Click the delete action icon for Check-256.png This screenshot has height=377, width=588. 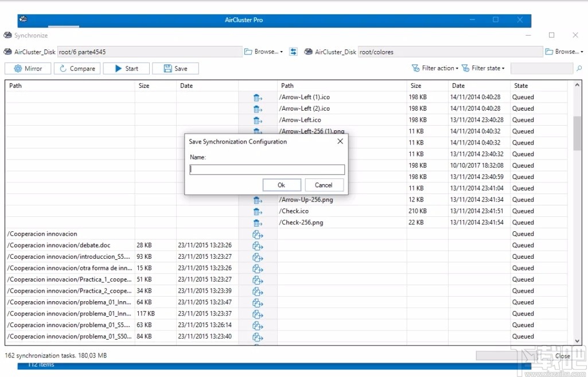coord(258,223)
